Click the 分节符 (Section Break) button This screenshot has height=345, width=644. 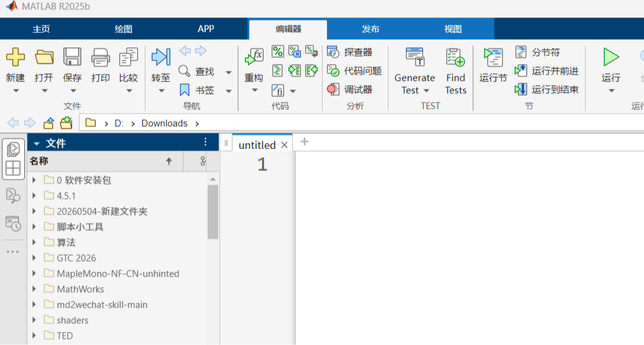click(x=538, y=52)
